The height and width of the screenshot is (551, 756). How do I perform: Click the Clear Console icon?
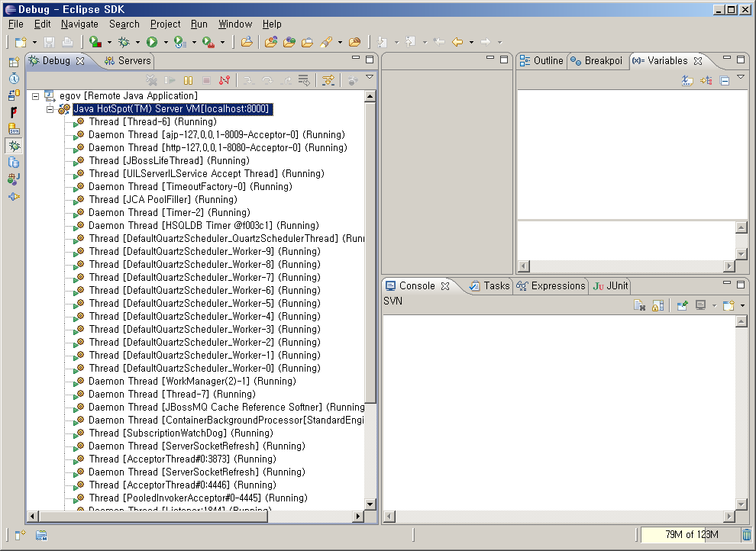(640, 305)
